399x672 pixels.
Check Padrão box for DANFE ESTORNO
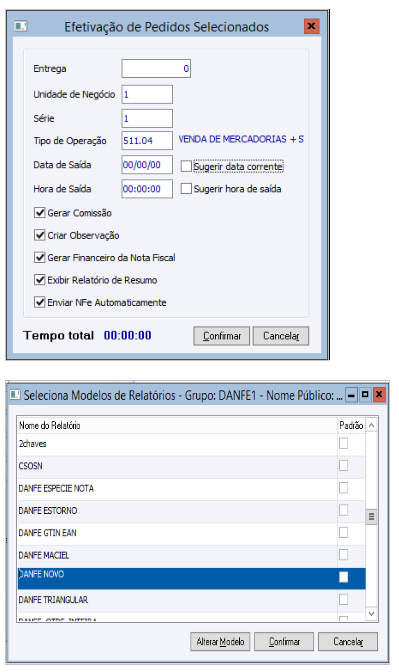point(343,510)
